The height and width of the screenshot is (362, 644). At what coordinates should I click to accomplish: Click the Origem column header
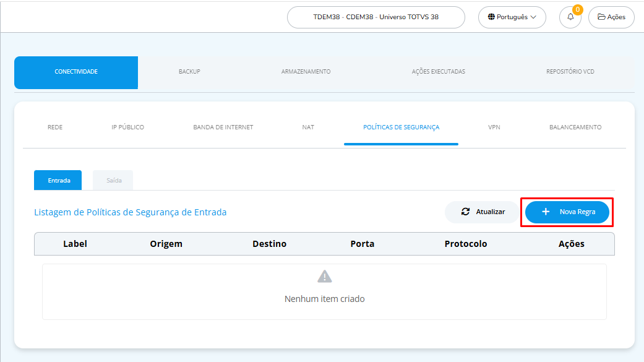coord(166,244)
